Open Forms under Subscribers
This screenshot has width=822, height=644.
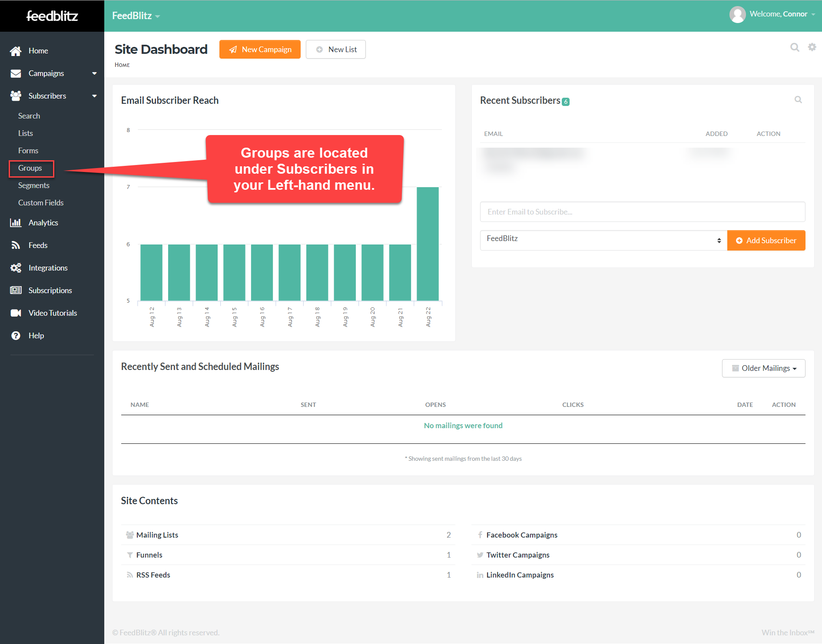pyautogui.click(x=28, y=151)
